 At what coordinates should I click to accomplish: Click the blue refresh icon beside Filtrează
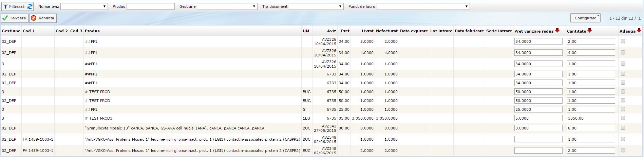[x=30, y=6]
